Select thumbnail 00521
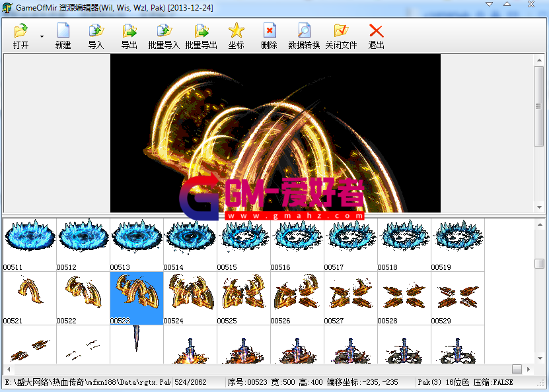This screenshot has width=549, height=392. [30, 298]
